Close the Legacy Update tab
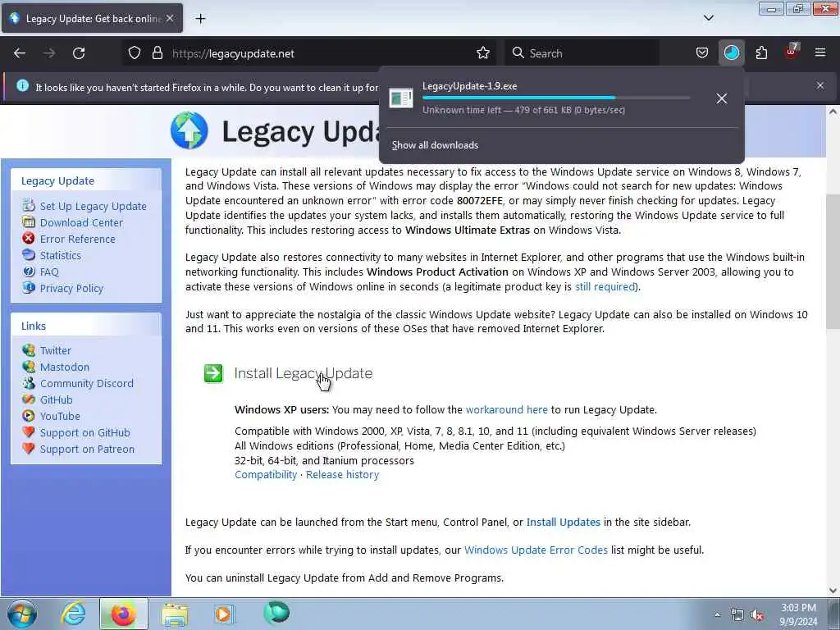 (x=170, y=18)
